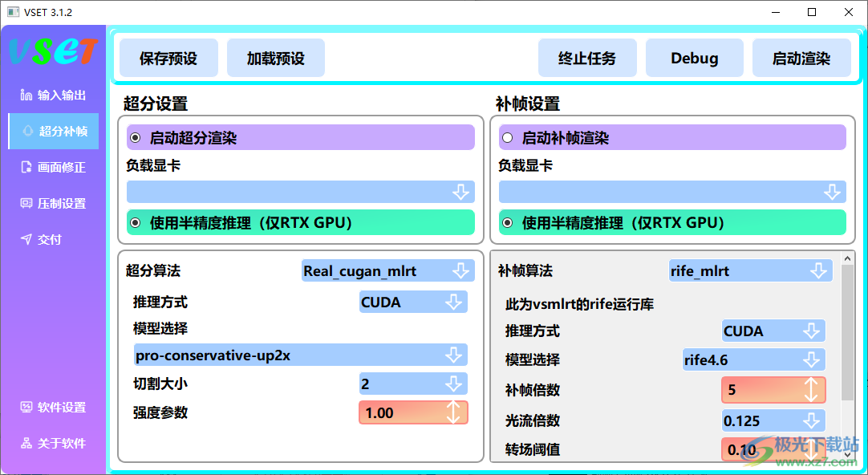Click the 补帧 panel vertical scrollbar thumb

click(847, 332)
